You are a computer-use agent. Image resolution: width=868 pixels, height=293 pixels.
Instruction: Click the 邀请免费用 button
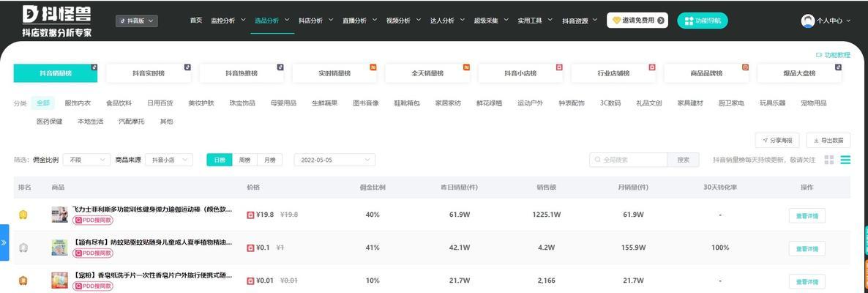637,21
